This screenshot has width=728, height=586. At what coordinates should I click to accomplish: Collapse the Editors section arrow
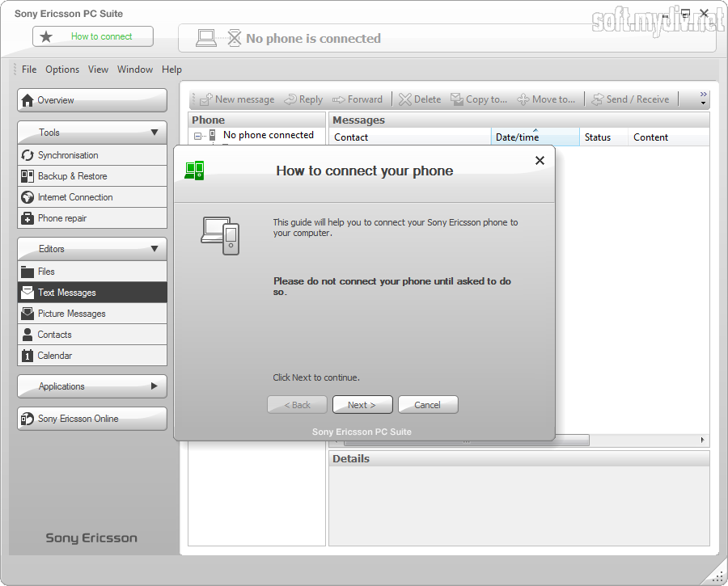[154, 249]
